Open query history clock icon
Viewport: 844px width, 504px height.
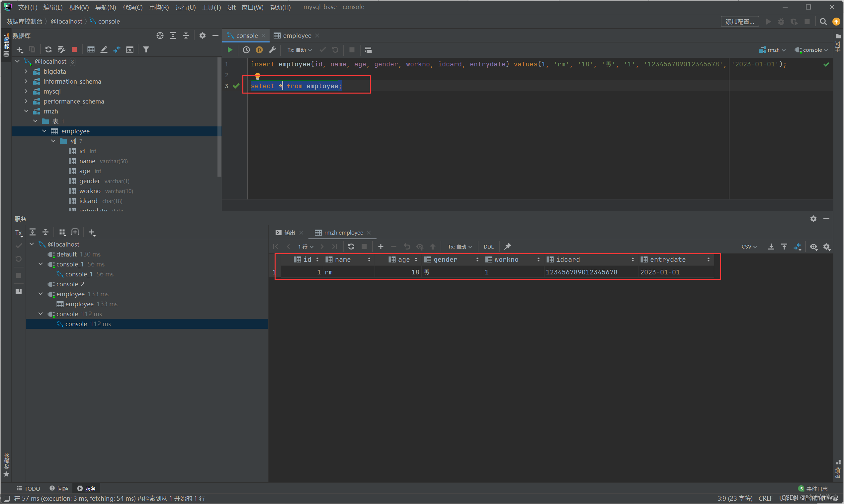pyautogui.click(x=246, y=50)
